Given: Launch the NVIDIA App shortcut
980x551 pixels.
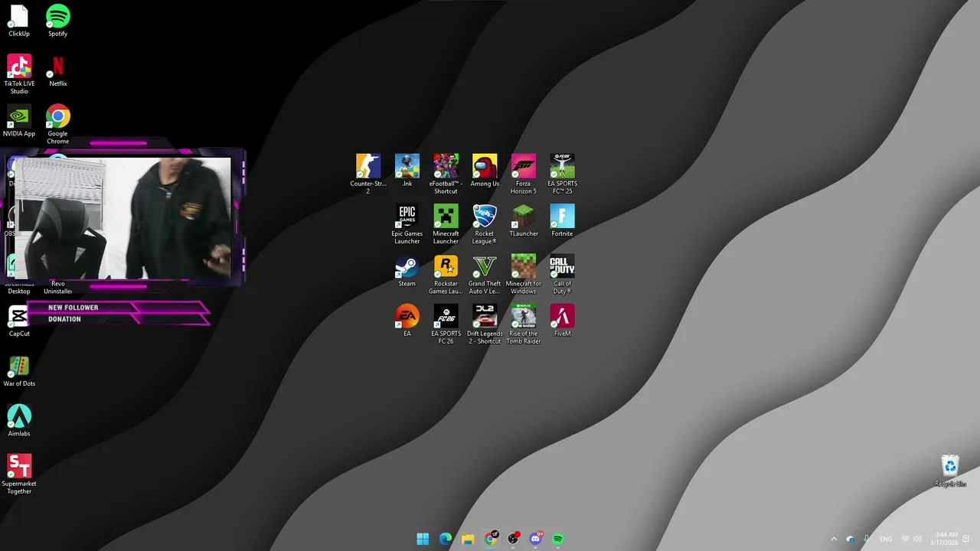Looking at the screenshot, I should point(19,121).
